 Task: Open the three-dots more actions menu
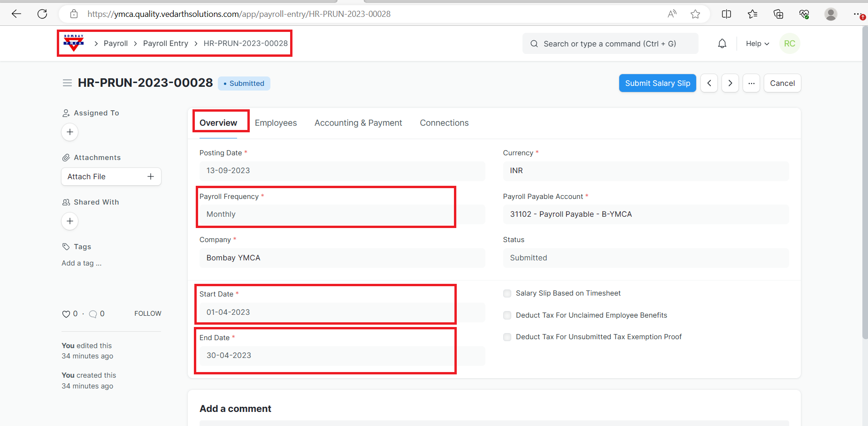pyautogui.click(x=751, y=83)
